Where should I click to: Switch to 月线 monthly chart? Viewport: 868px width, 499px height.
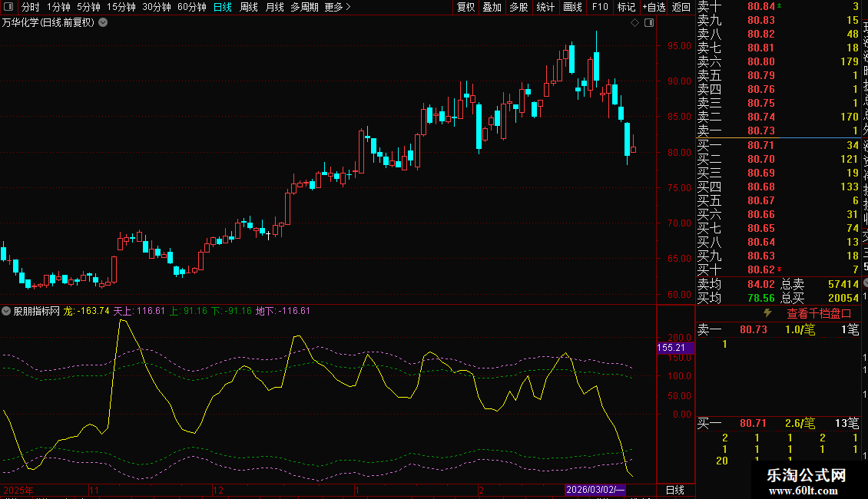(274, 7)
